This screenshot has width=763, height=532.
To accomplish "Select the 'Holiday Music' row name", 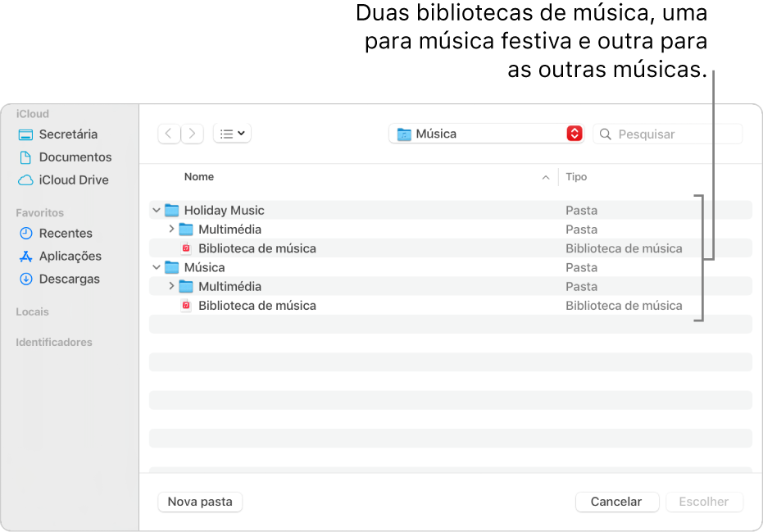I will [x=225, y=211].
